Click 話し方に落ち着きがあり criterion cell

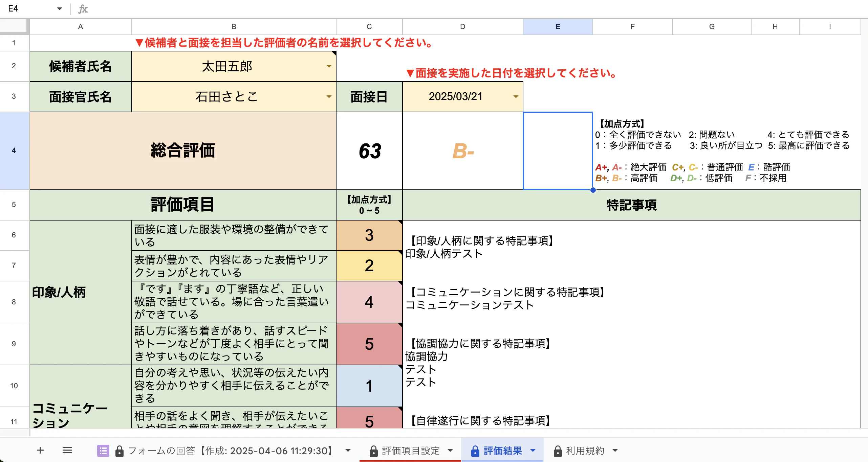[234, 344]
